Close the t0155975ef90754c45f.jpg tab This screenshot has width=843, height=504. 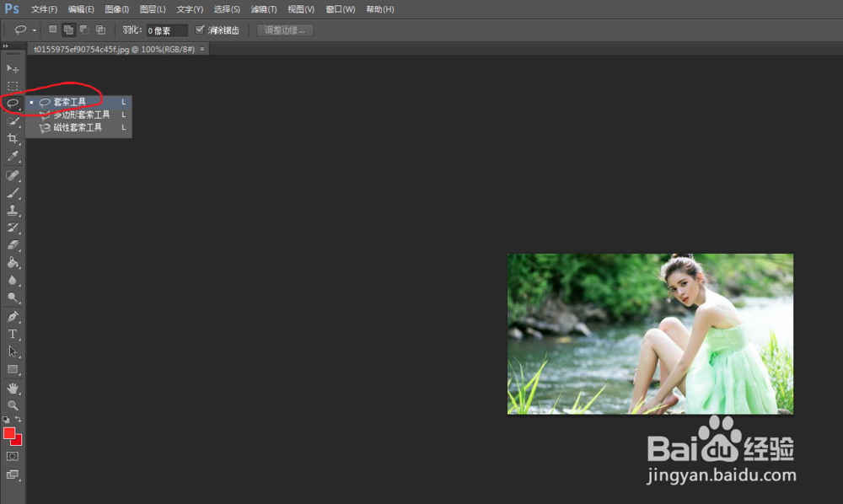(202, 49)
